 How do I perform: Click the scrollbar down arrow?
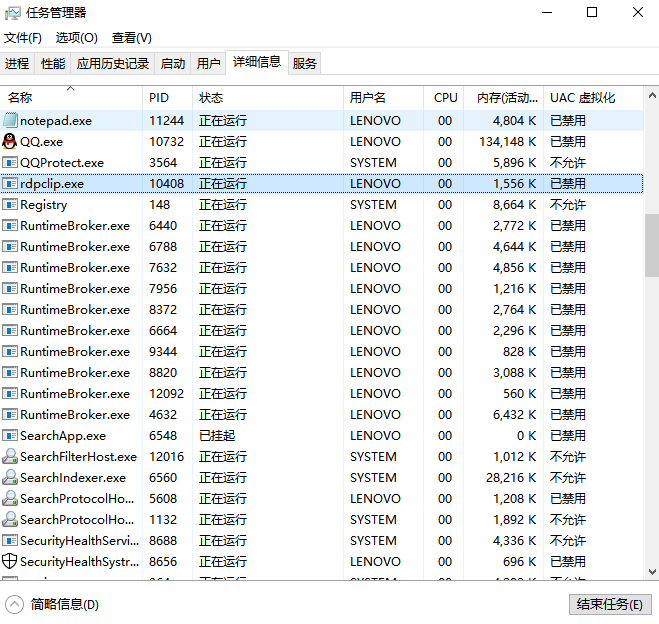652,571
